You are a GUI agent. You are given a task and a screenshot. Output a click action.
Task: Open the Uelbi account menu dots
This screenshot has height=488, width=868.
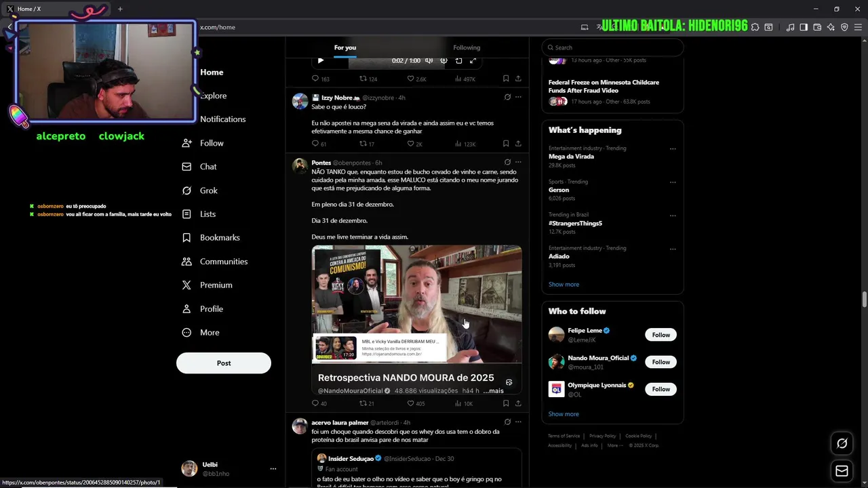pyautogui.click(x=273, y=469)
